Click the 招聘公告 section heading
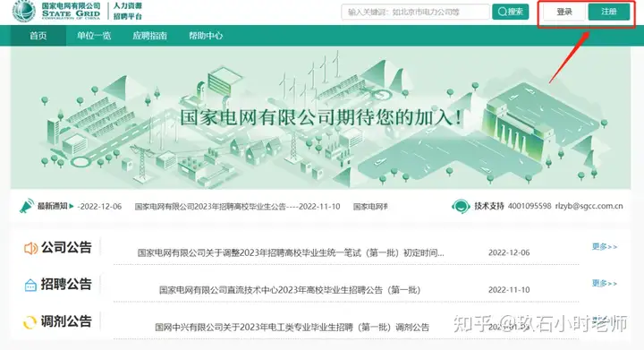 point(66,285)
